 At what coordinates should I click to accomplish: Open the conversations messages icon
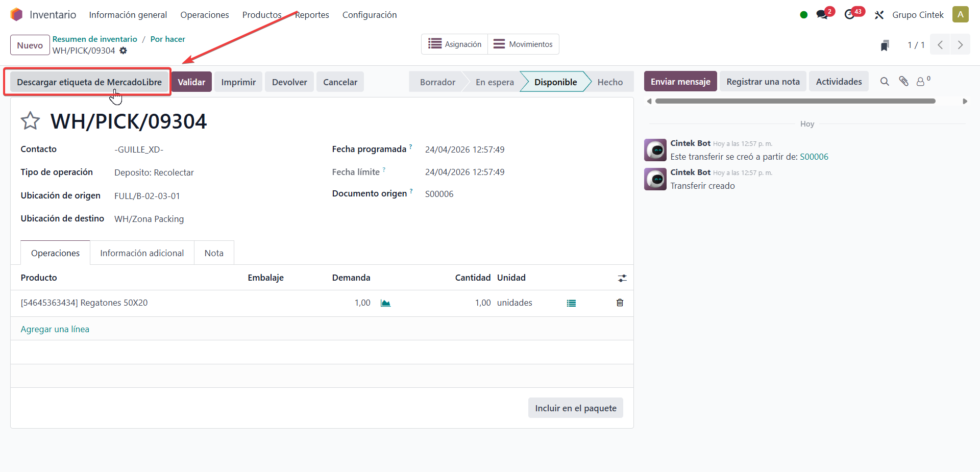point(821,15)
